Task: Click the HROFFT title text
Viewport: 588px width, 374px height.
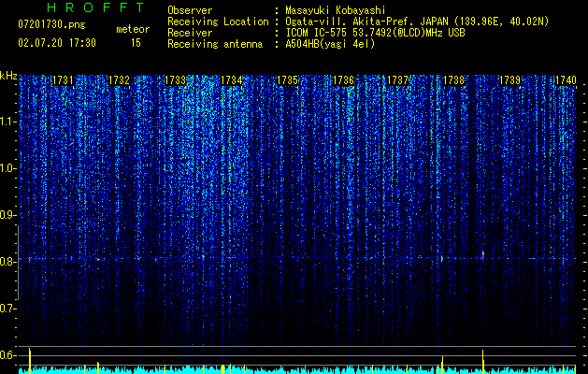Action: (96, 7)
